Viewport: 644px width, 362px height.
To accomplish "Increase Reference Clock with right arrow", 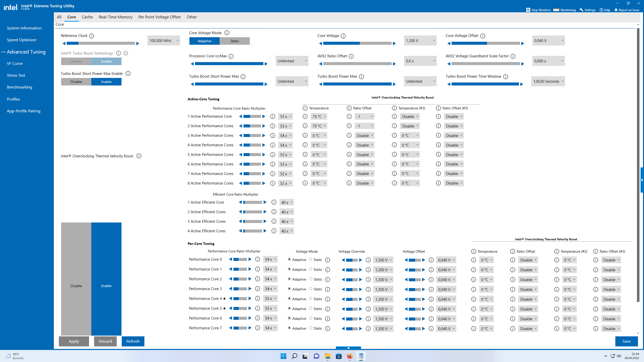I will pyautogui.click(x=138, y=43).
